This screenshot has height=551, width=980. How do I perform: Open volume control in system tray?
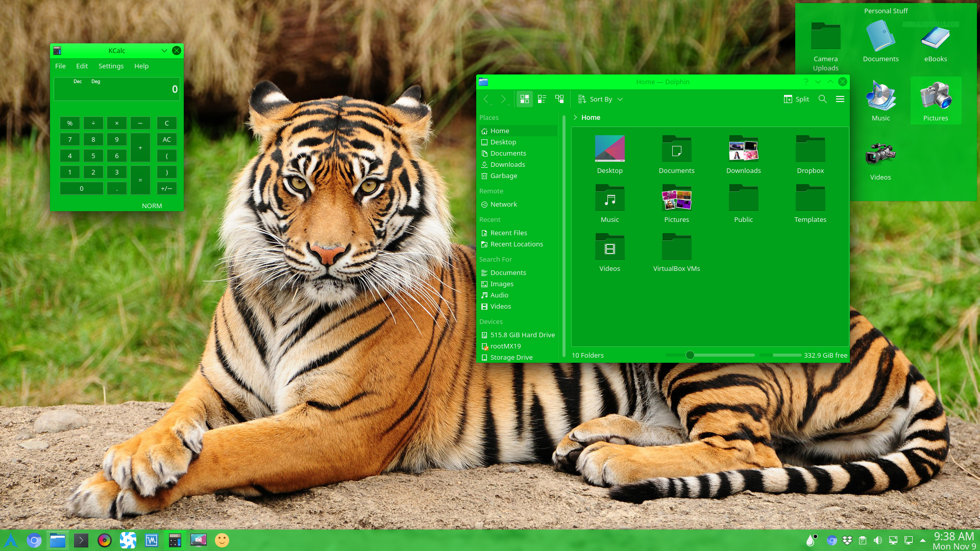[877, 540]
